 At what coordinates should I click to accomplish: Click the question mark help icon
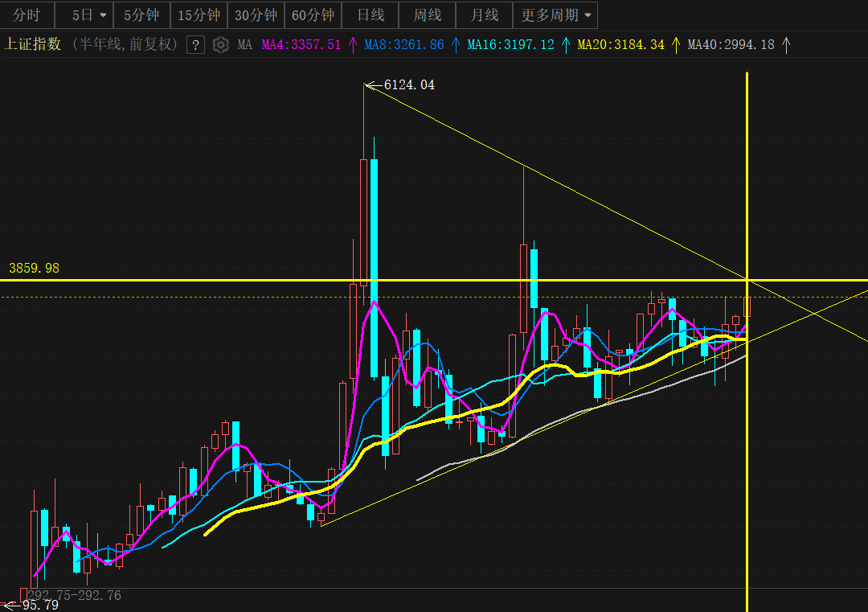(195, 45)
